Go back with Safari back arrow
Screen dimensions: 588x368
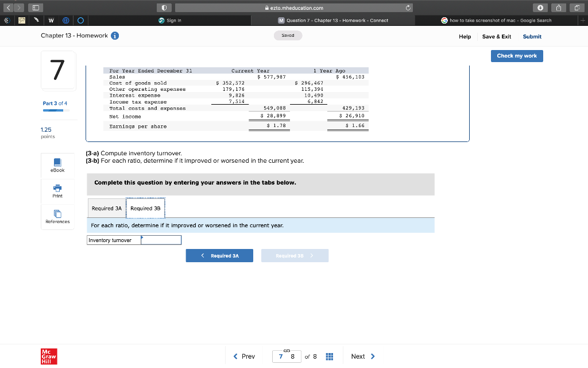(x=8, y=7)
